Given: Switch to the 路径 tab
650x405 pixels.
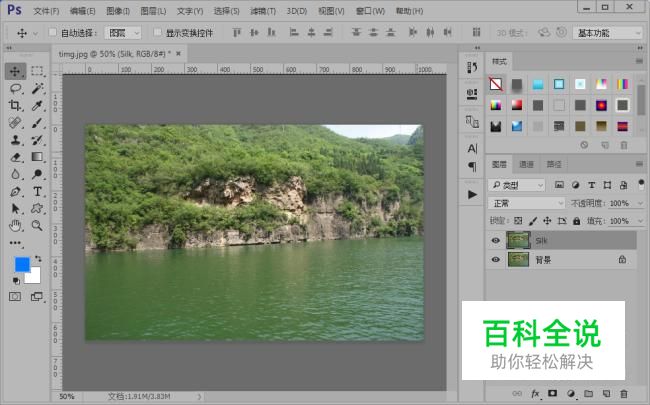Looking at the screenshot, I should coord(554,165).
